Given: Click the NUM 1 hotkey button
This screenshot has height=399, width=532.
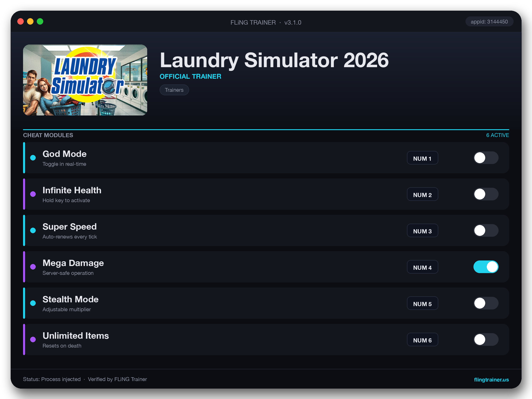Looking at the screenshot, I should (422, 158).
